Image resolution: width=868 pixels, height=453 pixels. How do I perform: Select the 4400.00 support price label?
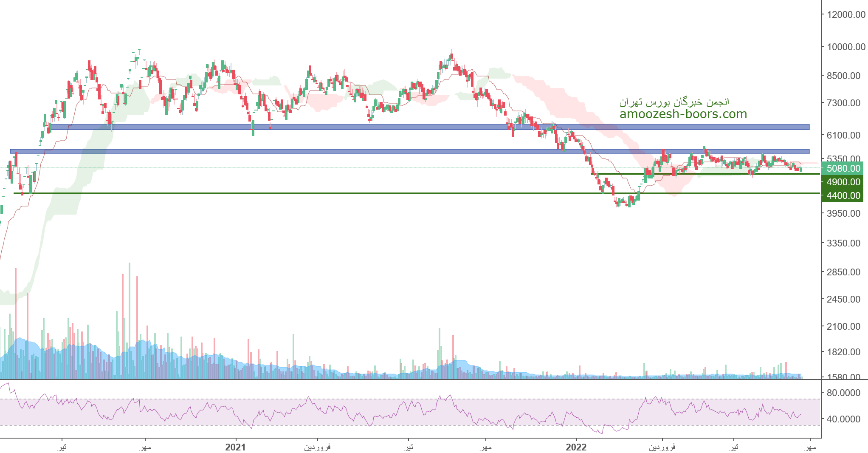point(843,195)
